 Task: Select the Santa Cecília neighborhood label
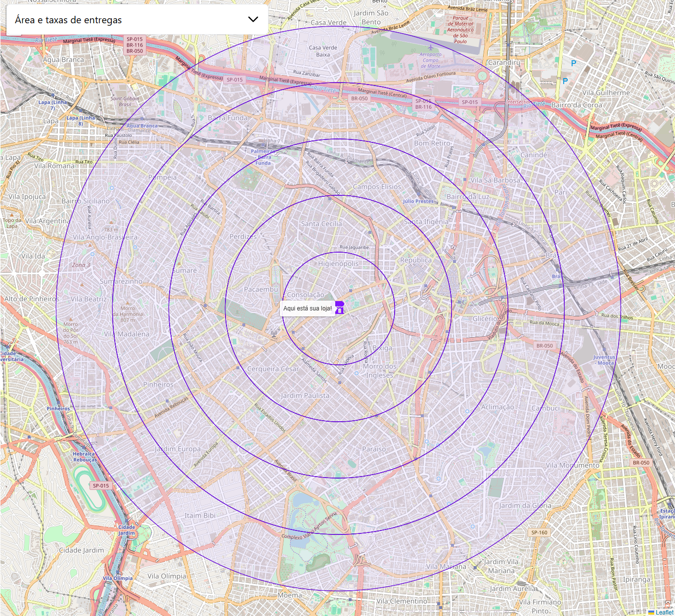point(321,223)
